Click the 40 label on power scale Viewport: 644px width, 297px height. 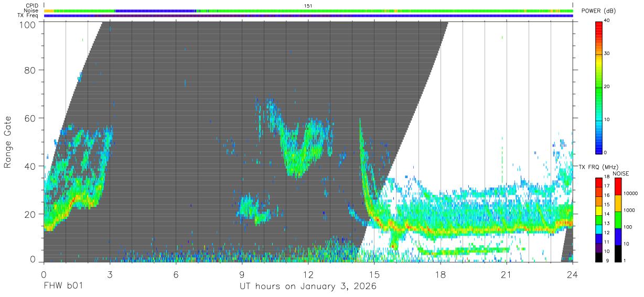607,21
